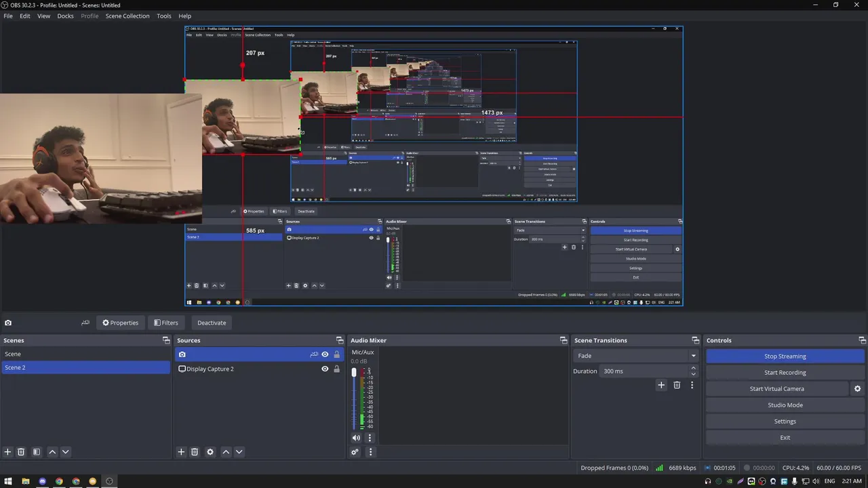Move scene up with Scenes up arrow
Viewport: 868px width, 488px height.
pyautogui.click(x=52, y=452)
